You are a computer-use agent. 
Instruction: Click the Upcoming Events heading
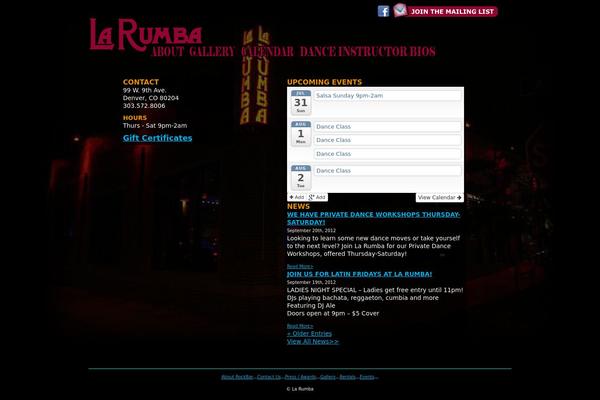[324, 82]
